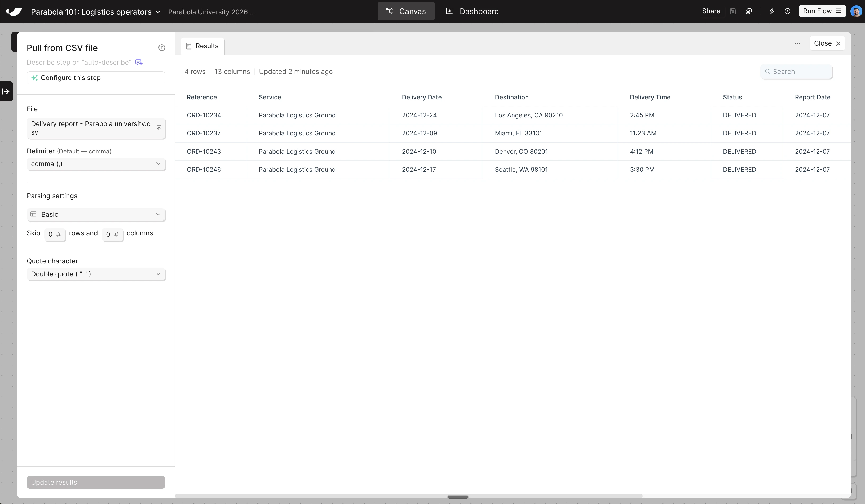
Task: Click the Delivery report file selector
Action: (x=96, y=128)
